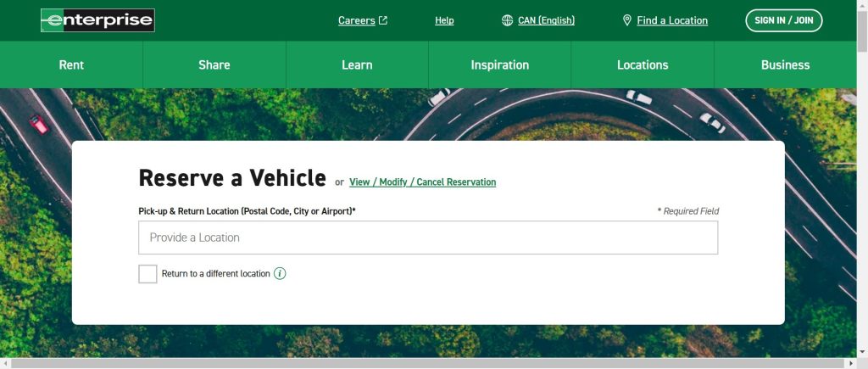
Task: Expand the Rent navigation menu
Action: (71, 65)
